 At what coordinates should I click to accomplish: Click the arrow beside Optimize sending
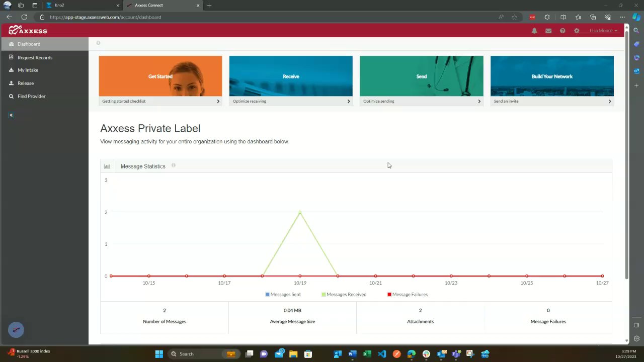click(x=479, y=101)
